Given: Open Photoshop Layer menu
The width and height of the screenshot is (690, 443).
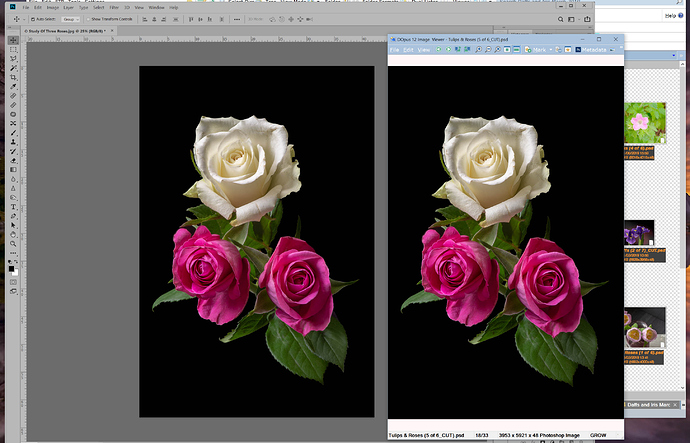Looking at the screenshot, I should click(x=68, y=7).
